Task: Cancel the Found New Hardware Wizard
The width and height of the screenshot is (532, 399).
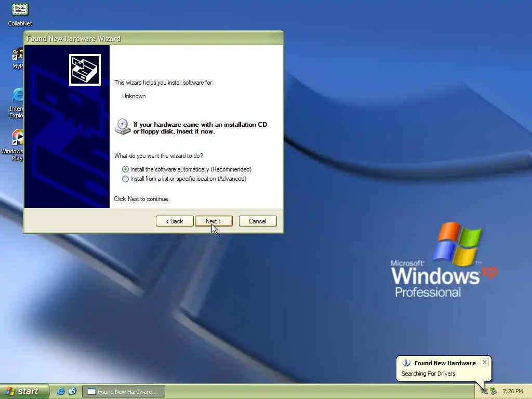Action: [258, 221]
